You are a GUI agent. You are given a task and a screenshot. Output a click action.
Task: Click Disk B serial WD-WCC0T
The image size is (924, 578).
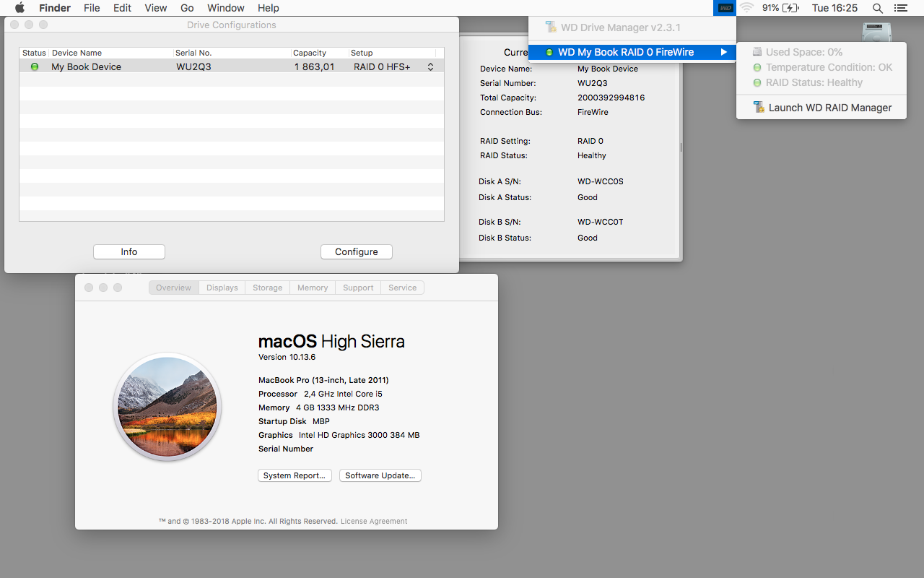[x=601, y=222]
